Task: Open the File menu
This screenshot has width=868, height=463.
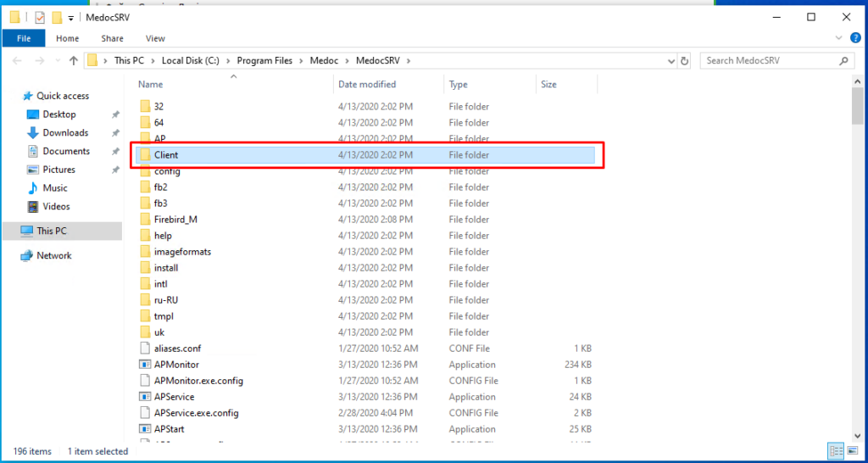Action: 24,38
